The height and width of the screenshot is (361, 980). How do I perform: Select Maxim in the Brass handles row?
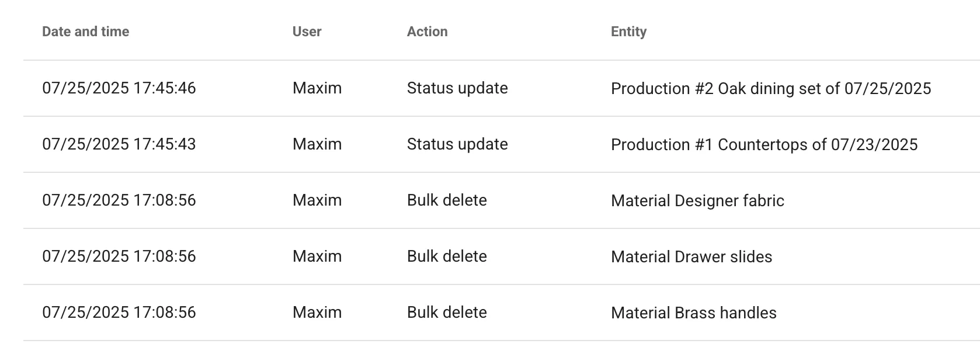(x=317, y=313)
